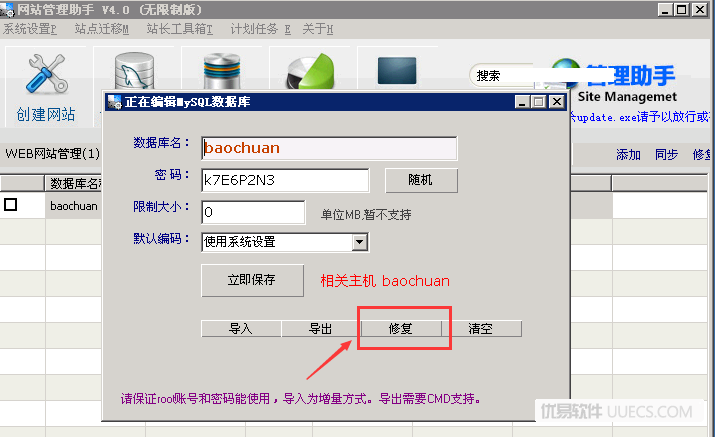Open the 创建网站 wrench tool icon

pos(47,74)
